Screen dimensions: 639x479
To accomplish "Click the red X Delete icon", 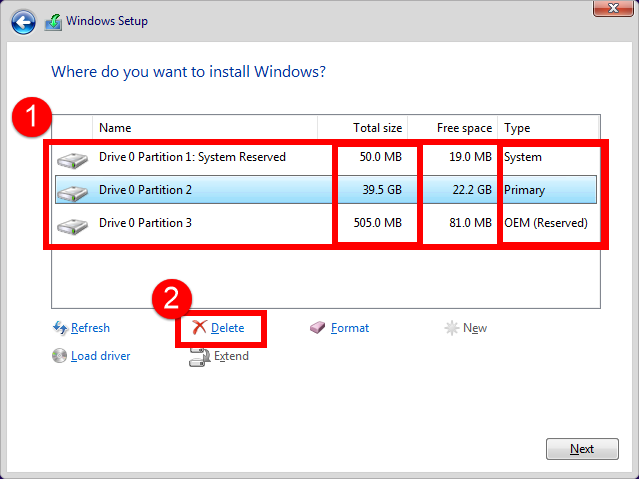I will [199, 328].
